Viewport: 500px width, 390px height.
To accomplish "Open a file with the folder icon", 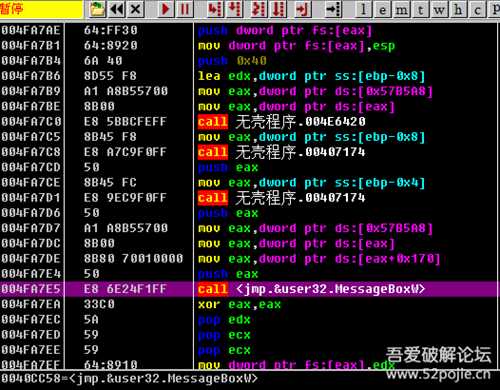I will pos(97,9).
